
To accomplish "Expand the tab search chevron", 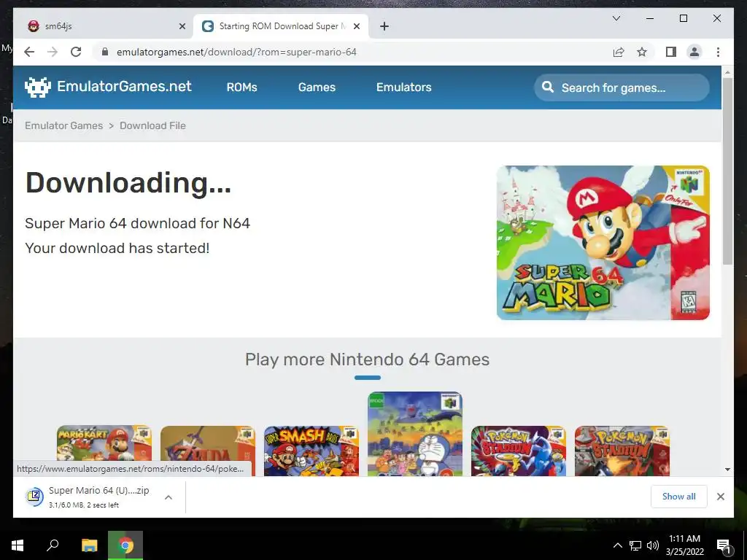I will click(616, 18).
